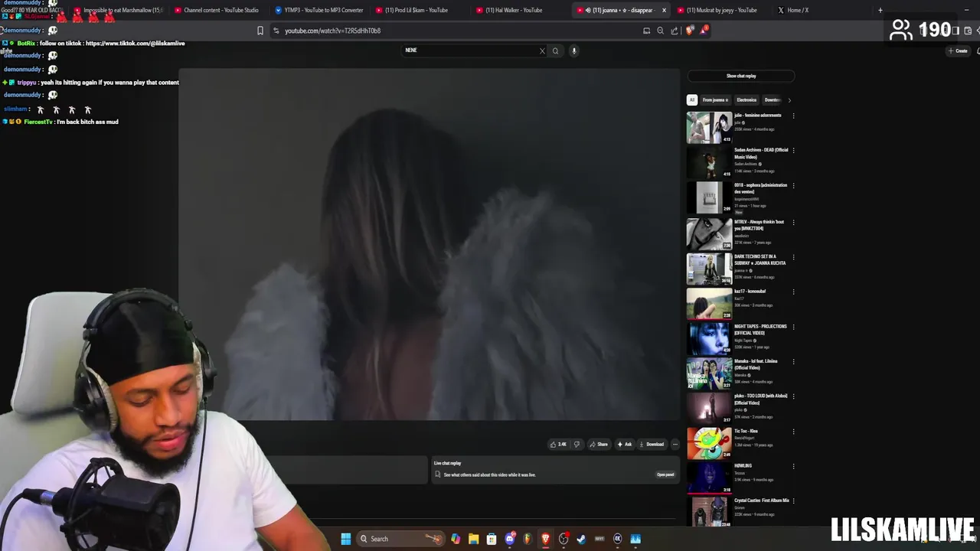
Task: Like the video with thumbs up 3.4K
Action: [558, 445]
